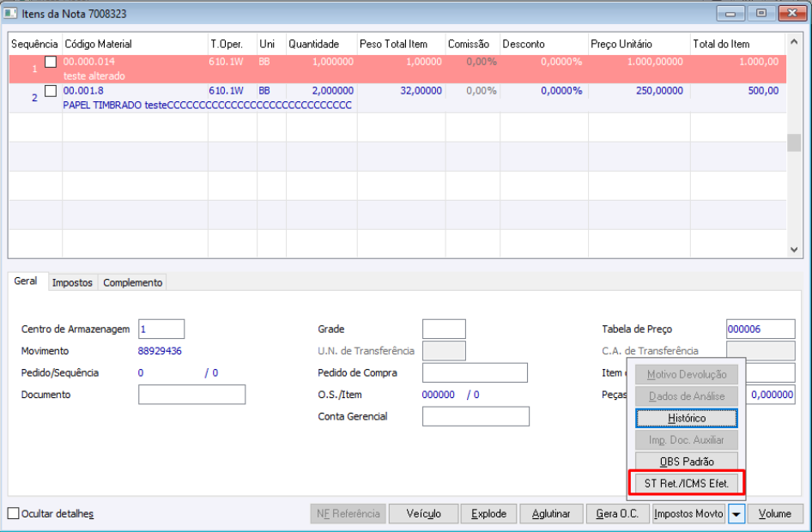Click the vertical scrollbar thumb of the grid
Image resolution: width=812 pixels, height=532 pixels.
(794, 142)
